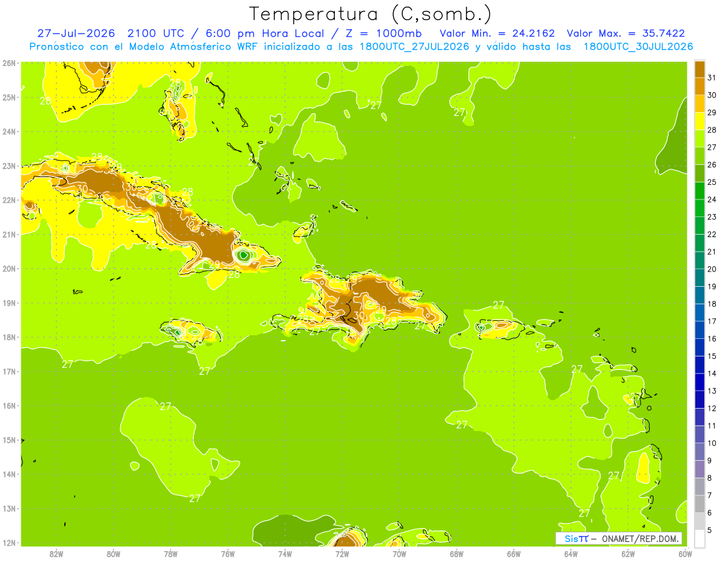This screenshot has width=728, height=562.
Task: Pick the legend swatch between 29 and 30
Action: [x=699, y=104]
